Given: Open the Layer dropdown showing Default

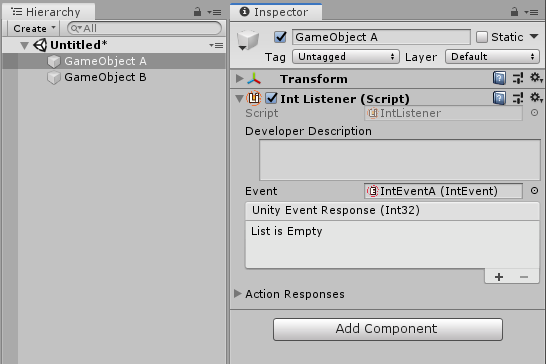Looking at the screenshot, I should click(x=492, y=56).
